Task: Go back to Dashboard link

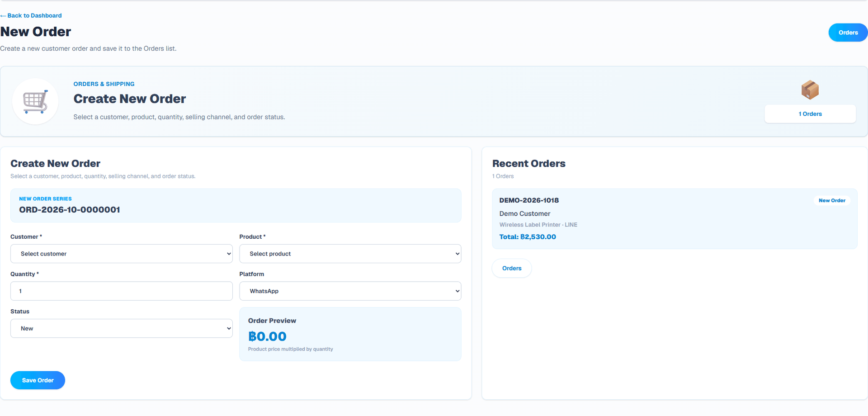Action: tap(31, 15)
